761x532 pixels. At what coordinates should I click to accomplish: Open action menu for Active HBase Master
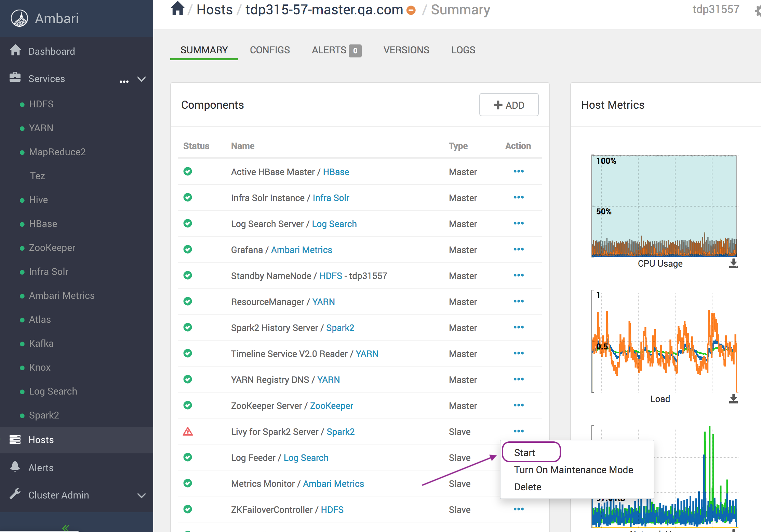518,172
